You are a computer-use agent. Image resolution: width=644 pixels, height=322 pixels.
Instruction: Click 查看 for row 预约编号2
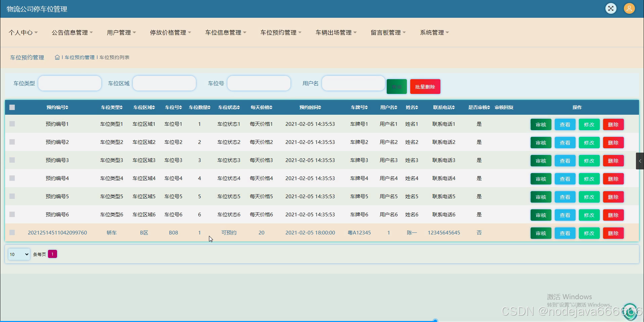[565, 143]
